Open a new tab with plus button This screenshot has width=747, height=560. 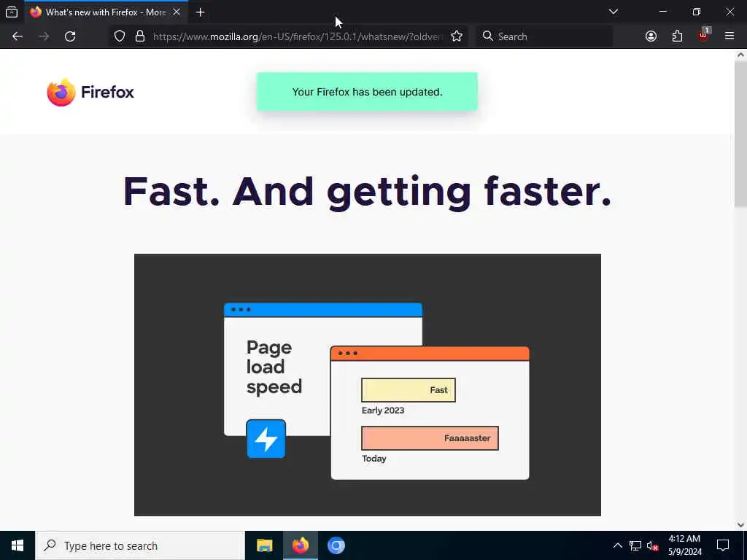click(201, 12)
